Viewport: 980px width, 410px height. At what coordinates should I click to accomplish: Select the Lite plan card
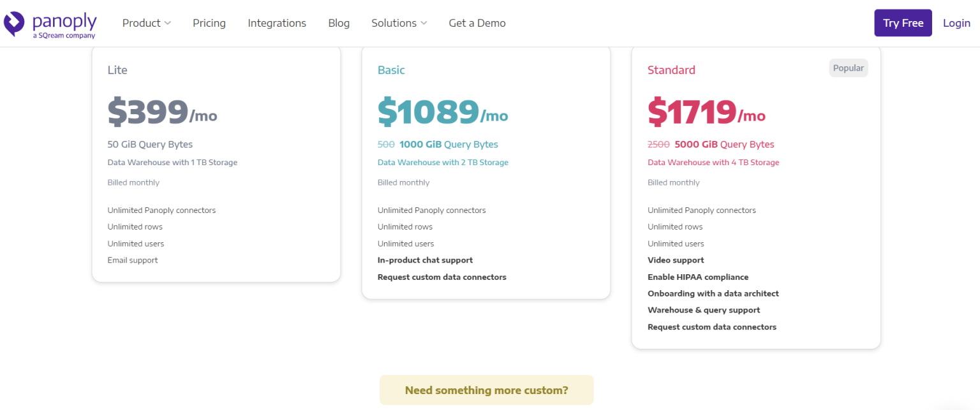[x=216, y=163]
